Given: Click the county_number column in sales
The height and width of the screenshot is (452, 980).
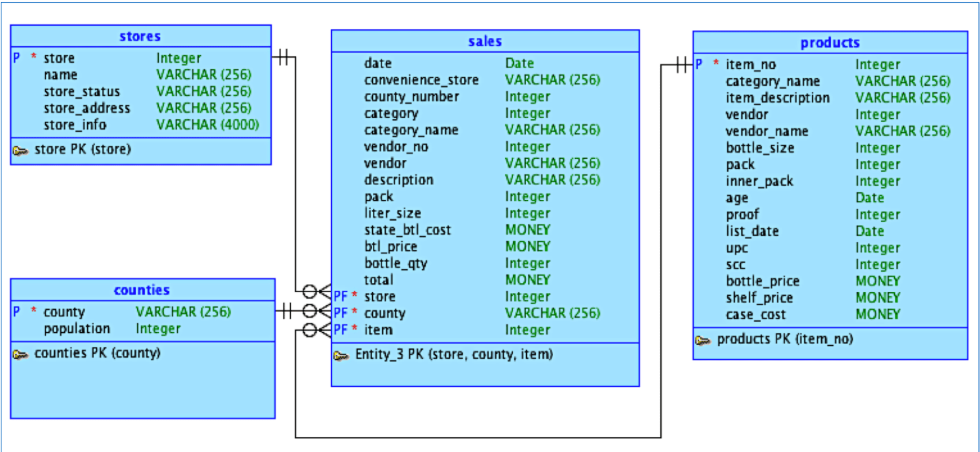Looking at the screenshot, I should (411, 97).
